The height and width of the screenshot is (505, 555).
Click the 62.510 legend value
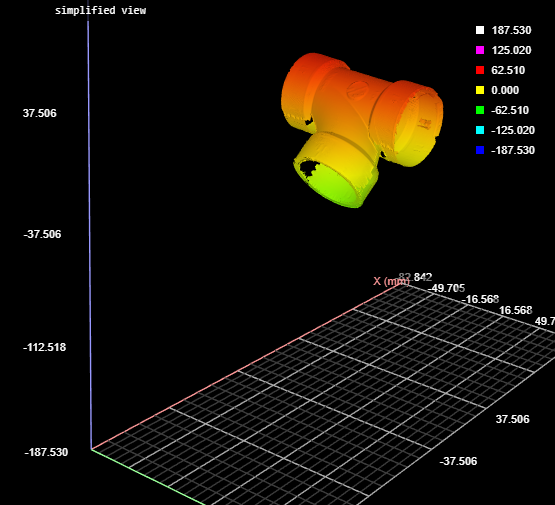point(508,70)
